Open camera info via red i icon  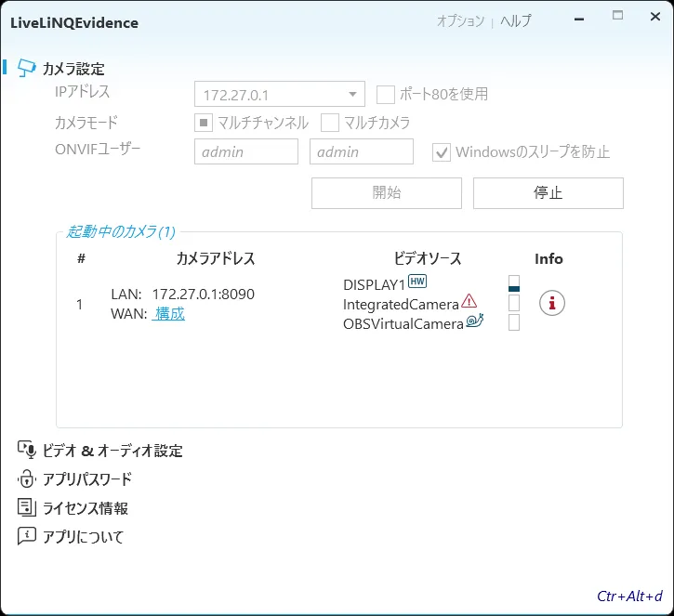pyautogui.click(x=552, y=303)
